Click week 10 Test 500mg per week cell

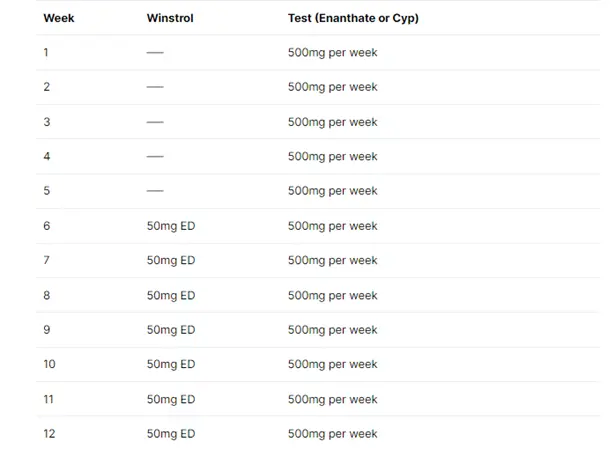[332, 364]
